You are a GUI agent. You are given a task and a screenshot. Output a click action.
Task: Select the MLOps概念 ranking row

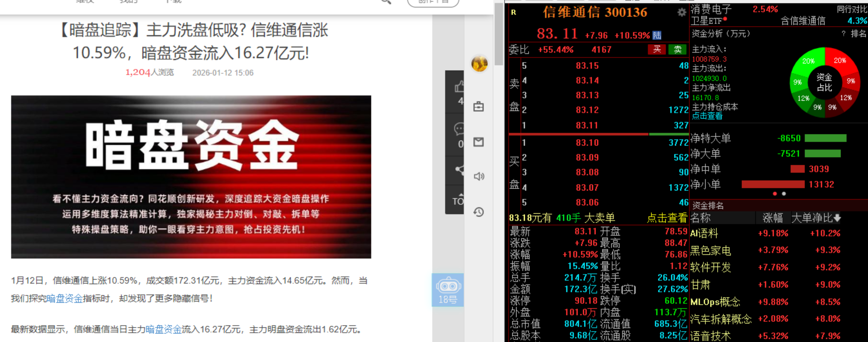coord(765,302)
